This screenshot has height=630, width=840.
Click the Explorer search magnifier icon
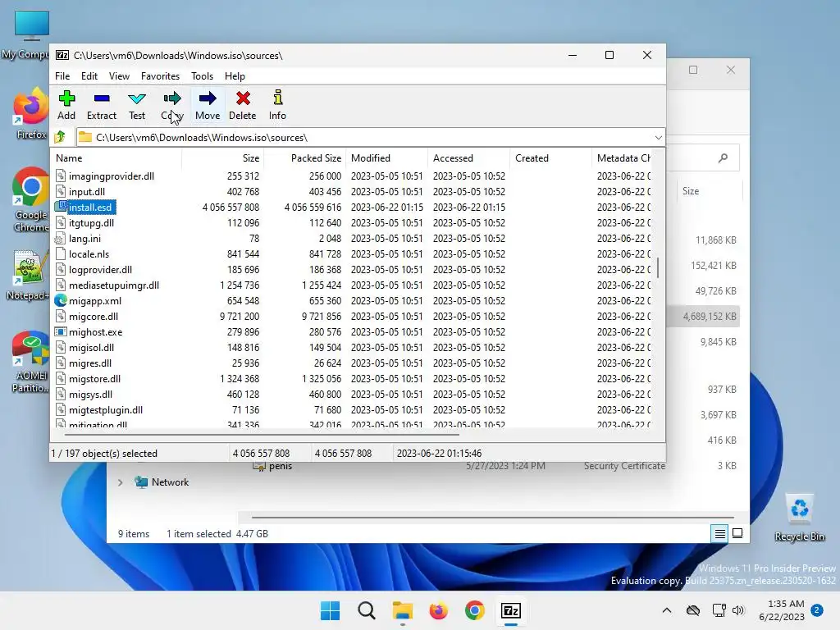tap(724, 158)
